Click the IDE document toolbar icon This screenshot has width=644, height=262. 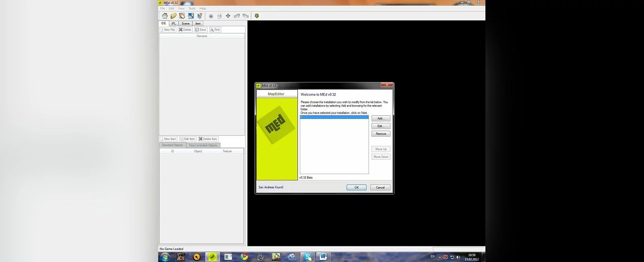(x=219, y=16)
